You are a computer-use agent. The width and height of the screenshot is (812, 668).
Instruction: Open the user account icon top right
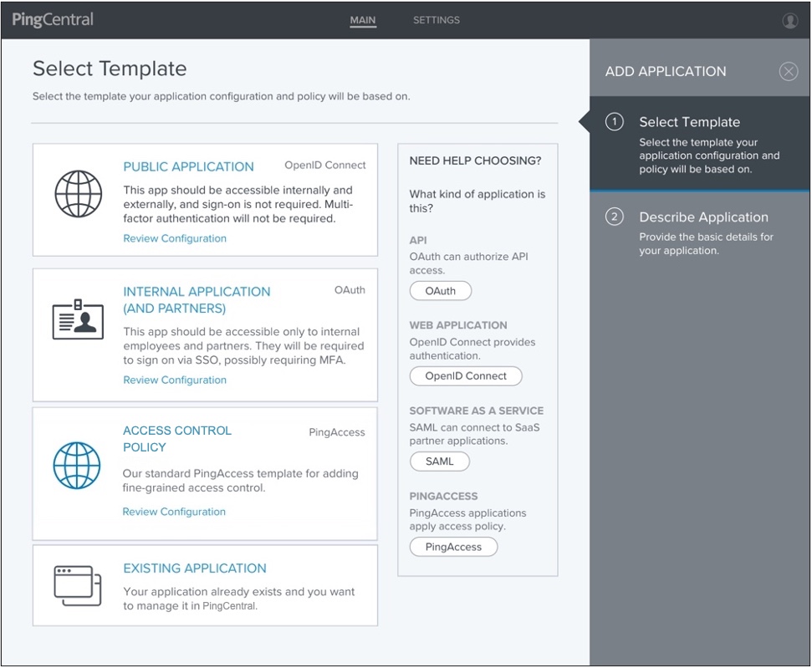(x=790, y=20)
